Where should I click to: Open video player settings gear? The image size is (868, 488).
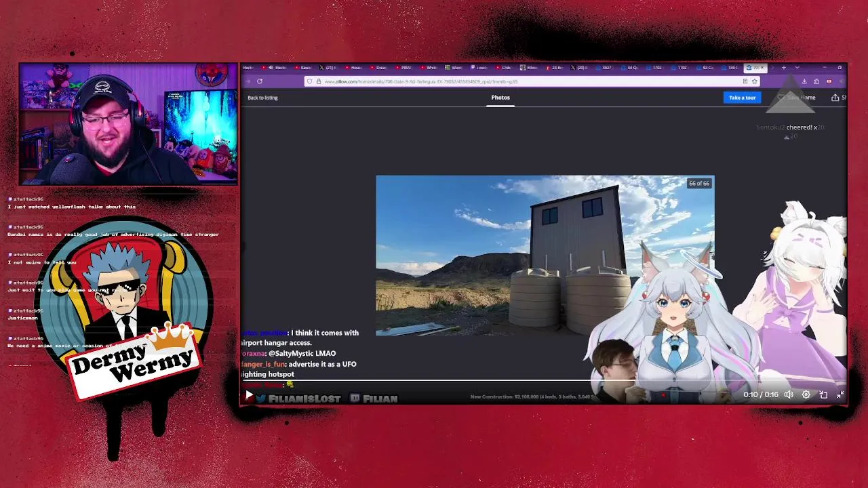point(806,394)
